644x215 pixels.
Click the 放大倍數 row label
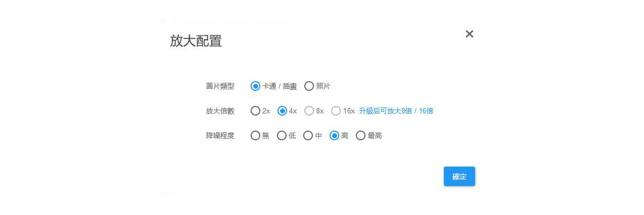pos(220,111)
